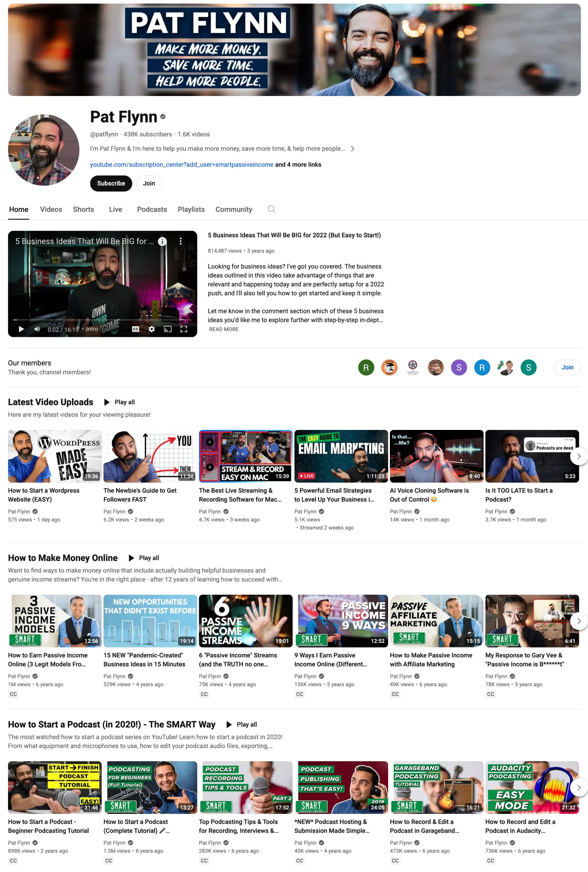588x872 pixels.
Task: Expand the featured video description via READ MORE
Action: pyautogui.click(x=223, y=329)
